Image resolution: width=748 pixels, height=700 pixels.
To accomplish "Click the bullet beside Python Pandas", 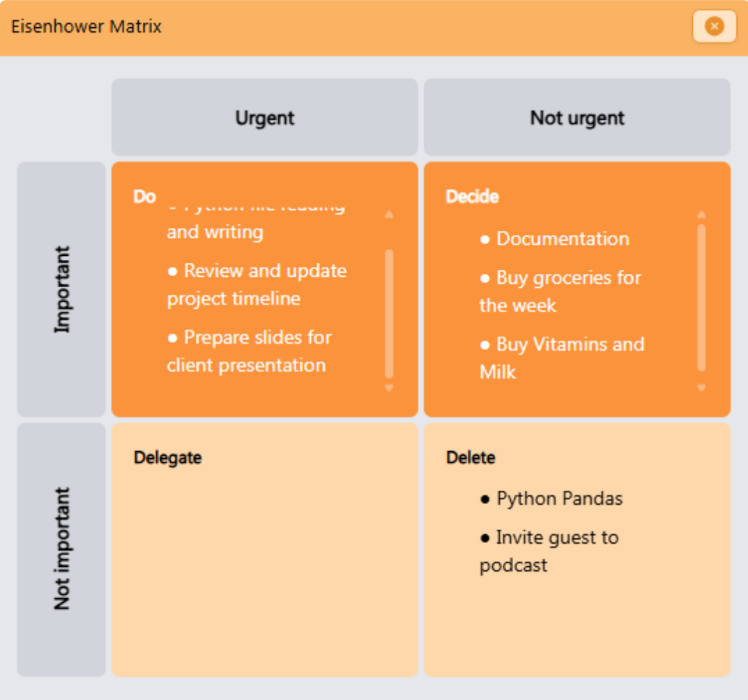I will (484, 499).
